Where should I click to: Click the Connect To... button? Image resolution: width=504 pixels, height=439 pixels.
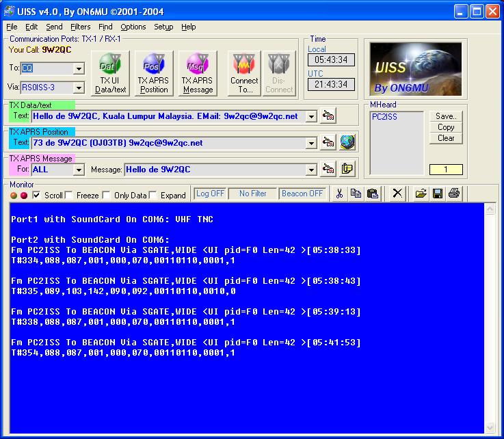coord(244,74)
